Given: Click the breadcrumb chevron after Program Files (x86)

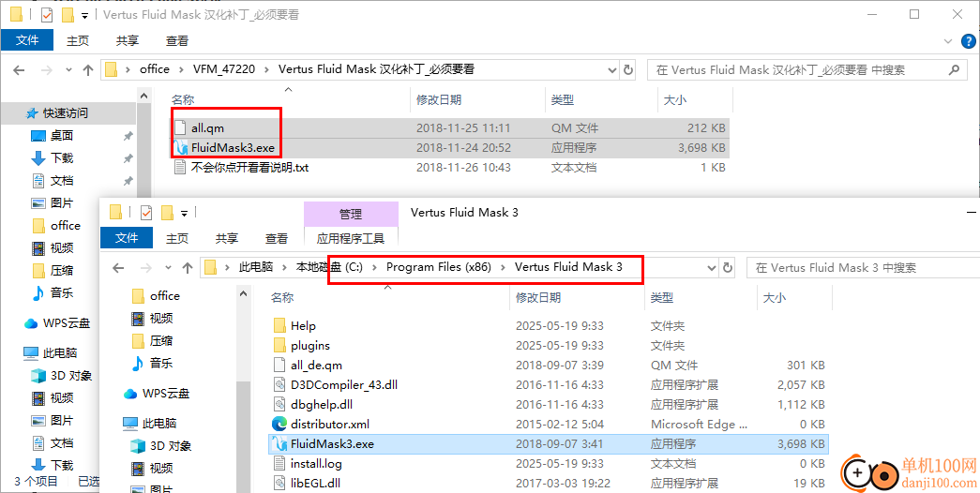Looking at the screenshot, I should pos(503,267).
